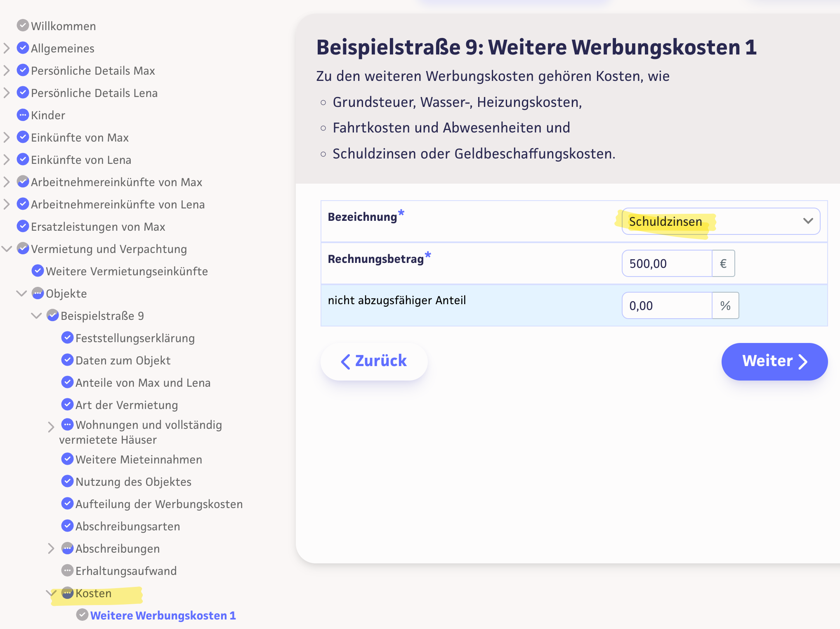Open the Bezeichnung dropdown showing Schuldzinsen
This screenshot has height=629, width=840.
click(x=720, y=221)
